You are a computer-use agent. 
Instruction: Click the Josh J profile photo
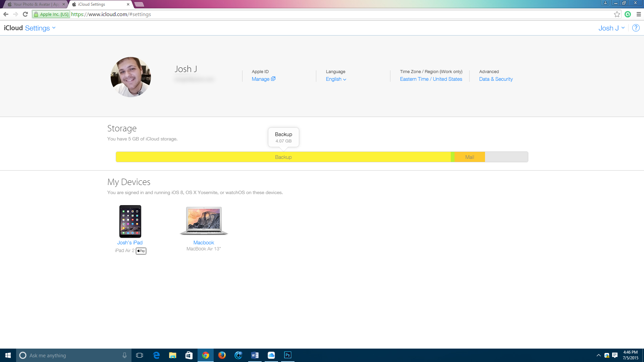click(x=131, y=77)
